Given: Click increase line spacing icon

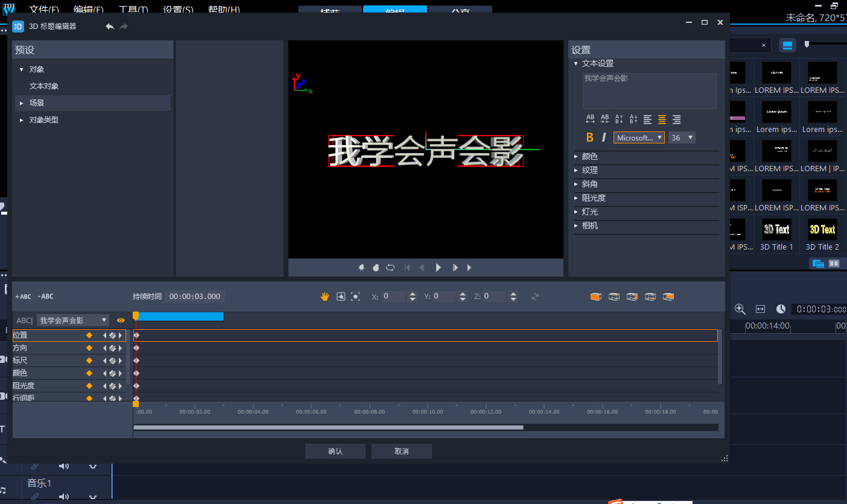Looking at the screenshot, I should click(619, 119).
